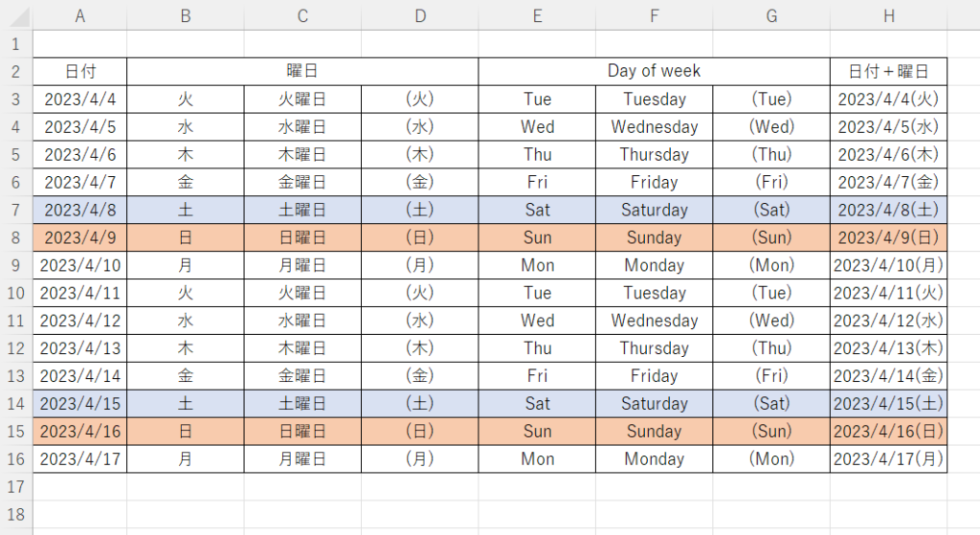This screenshot has height=535, width=980.
Task: Click the cell 木曜日 in row 12
Action: point(302,348)
